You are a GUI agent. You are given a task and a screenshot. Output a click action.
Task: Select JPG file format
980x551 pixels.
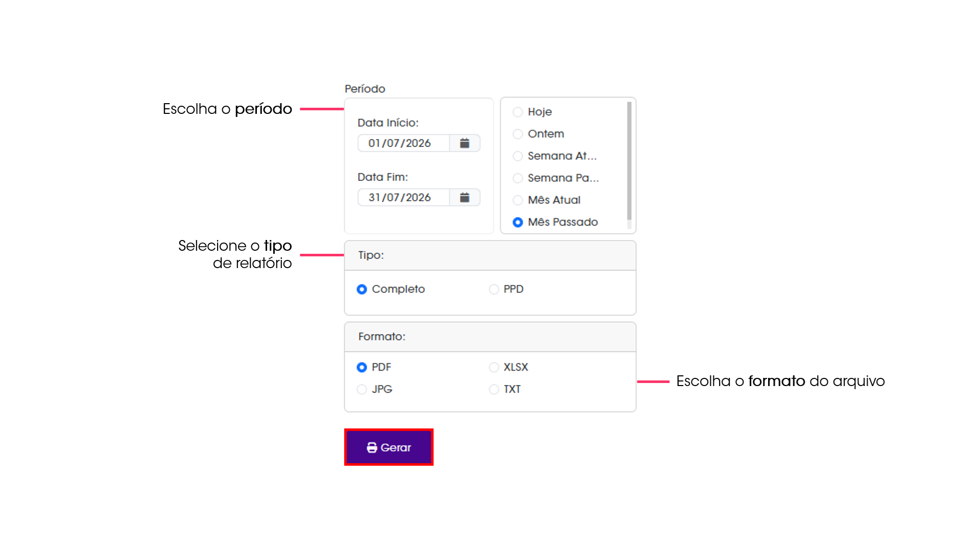tap(362, 389)
